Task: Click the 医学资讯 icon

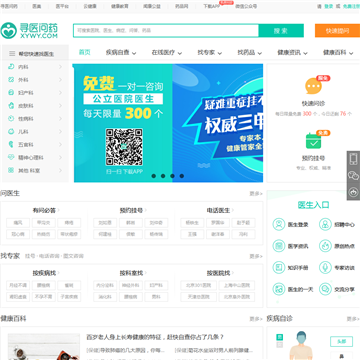Action: point(279,246)
